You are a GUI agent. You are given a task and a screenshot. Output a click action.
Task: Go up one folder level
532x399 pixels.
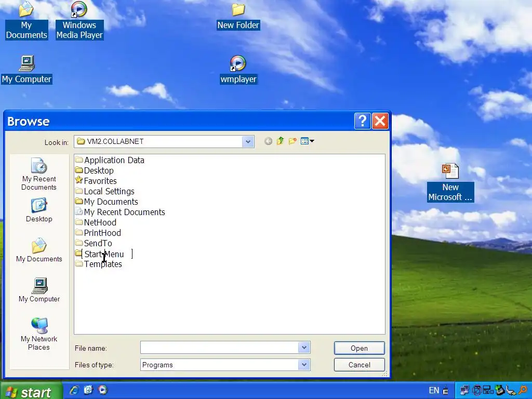pos(280,141)
